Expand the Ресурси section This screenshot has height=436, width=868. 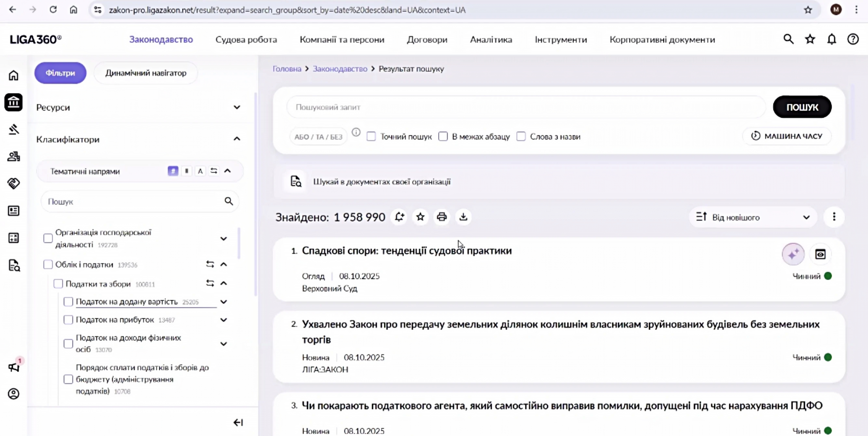click(237, 107)
